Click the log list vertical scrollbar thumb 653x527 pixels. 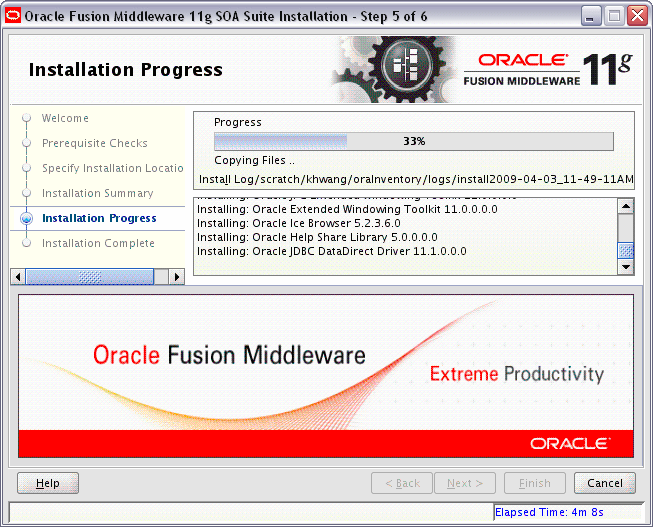pyautogui.click(x=626, y=251)
